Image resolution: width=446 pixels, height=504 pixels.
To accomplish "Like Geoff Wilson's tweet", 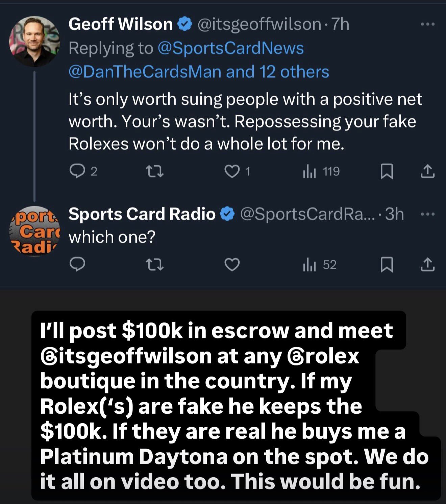I will click(232, 171).
